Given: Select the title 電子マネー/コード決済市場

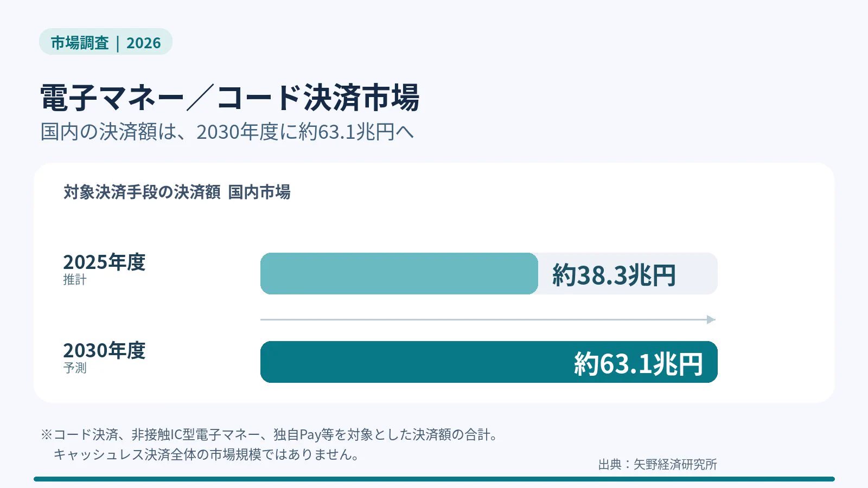Looking at the screenshot, I should 229,98.
